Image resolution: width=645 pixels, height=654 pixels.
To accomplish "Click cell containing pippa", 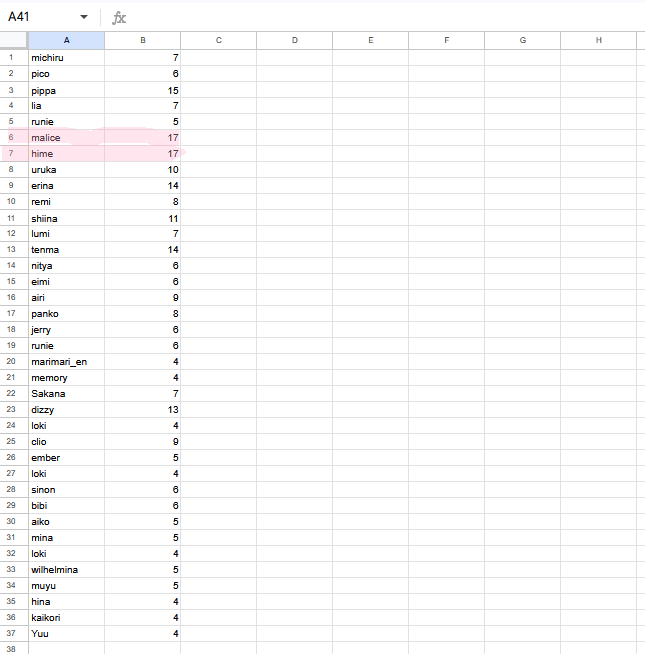I will 66,90.
